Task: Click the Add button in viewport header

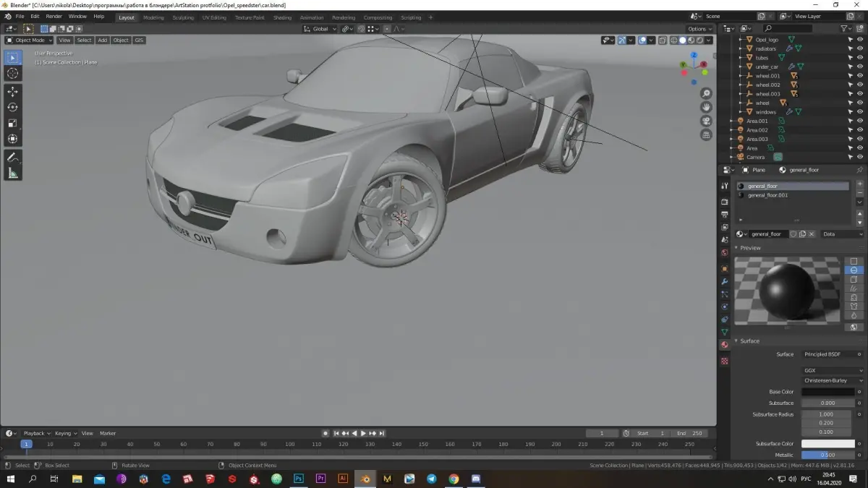Action: pos(103,40)
